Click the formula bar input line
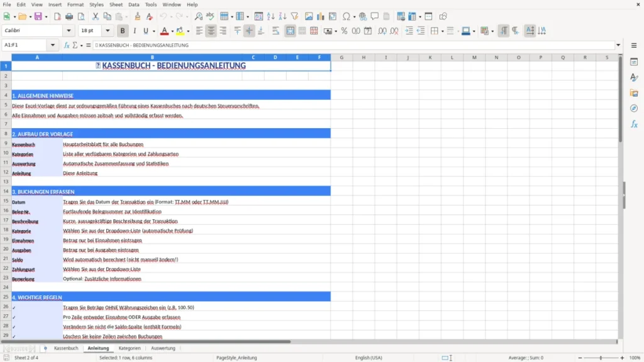The width and height of the screenshot is (644, 362). (353, 45)
